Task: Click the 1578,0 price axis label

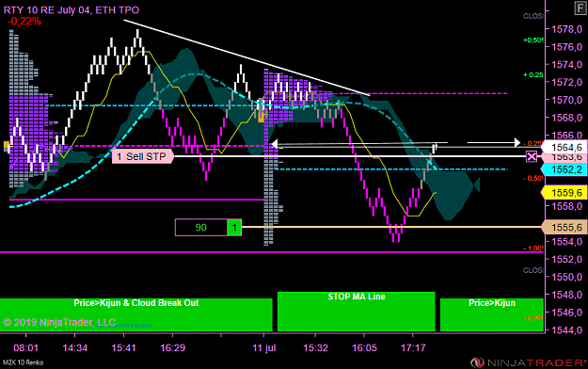Action: [x=566, y=29]
